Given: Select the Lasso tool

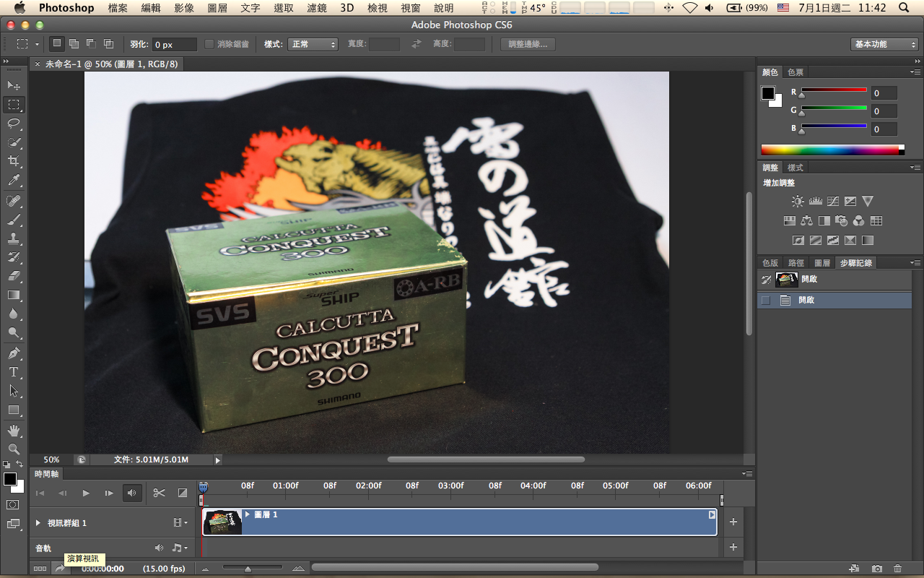Looking at the screenshot, I should coord(14,124).
